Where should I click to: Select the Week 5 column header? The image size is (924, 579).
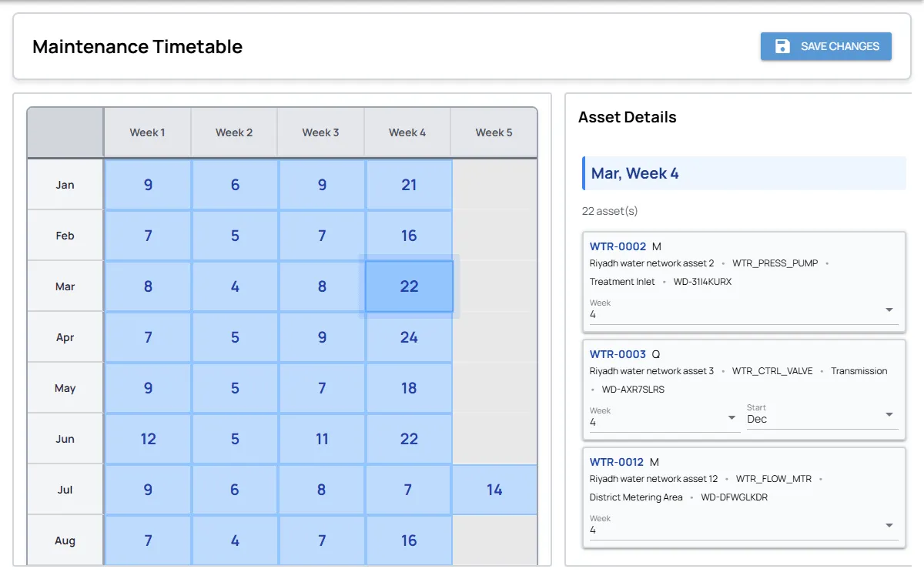click(494, 132)
